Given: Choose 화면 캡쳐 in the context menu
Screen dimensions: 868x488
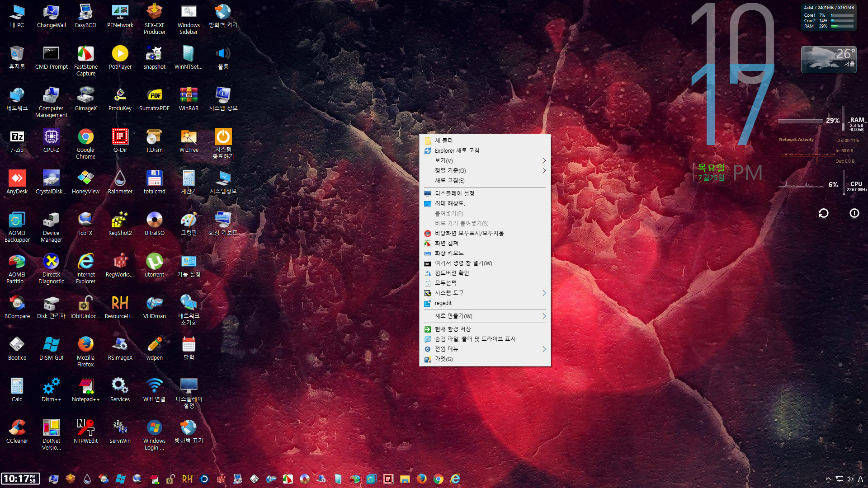Looking at the screenshot, I should pos(485,244).
